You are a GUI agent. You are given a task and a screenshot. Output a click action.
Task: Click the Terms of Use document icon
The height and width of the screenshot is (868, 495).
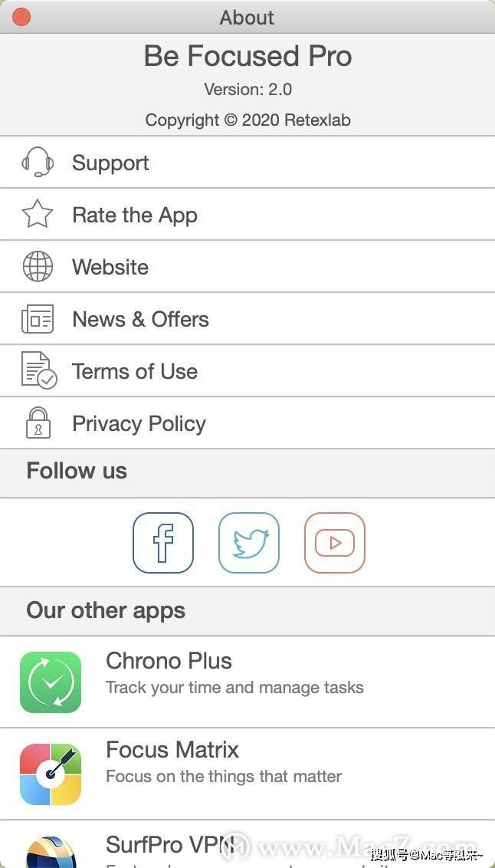[38, 371]
